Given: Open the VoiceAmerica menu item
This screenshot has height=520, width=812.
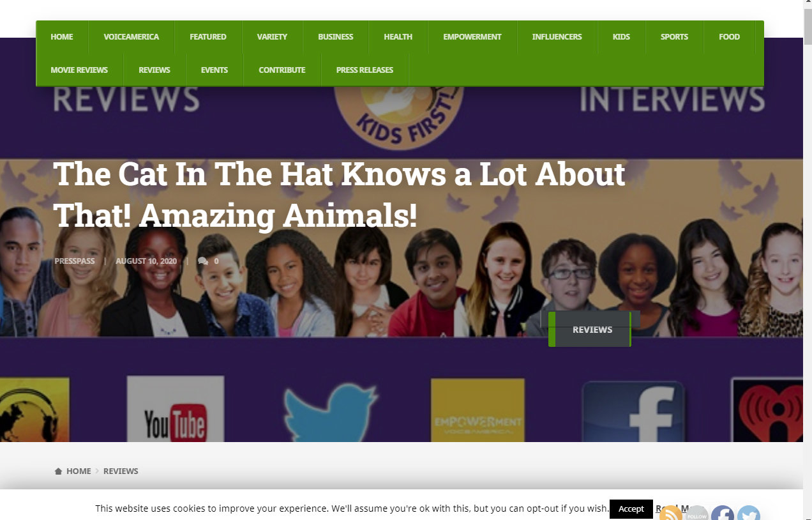Looking at the screenshot, I should tap(132, 37).
